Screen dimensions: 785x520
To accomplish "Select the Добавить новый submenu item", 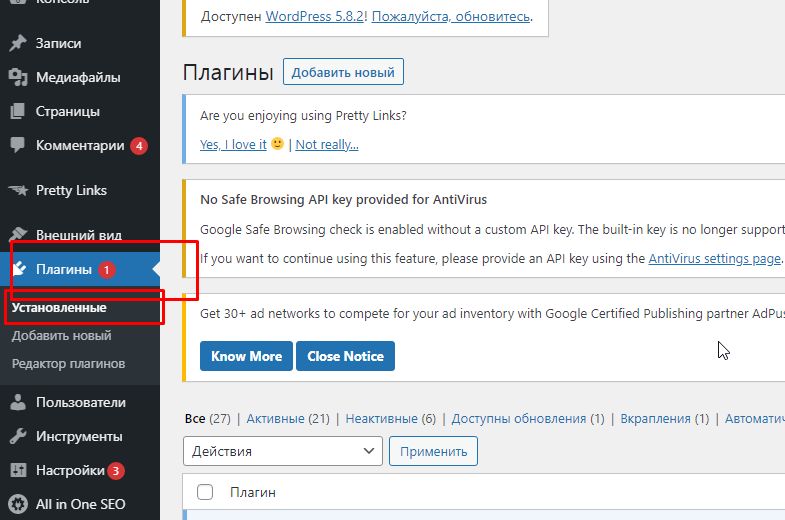I will (62, 335).
